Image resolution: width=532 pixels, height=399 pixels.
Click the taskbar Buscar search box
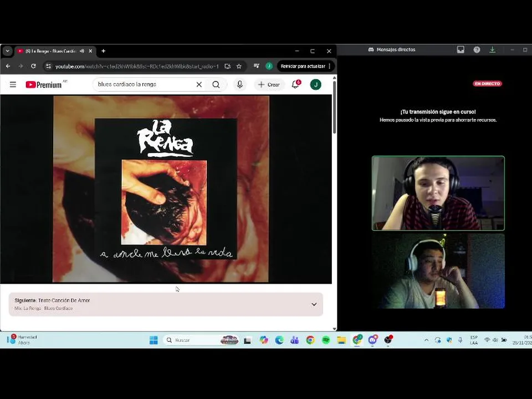[x=201, y=340]
